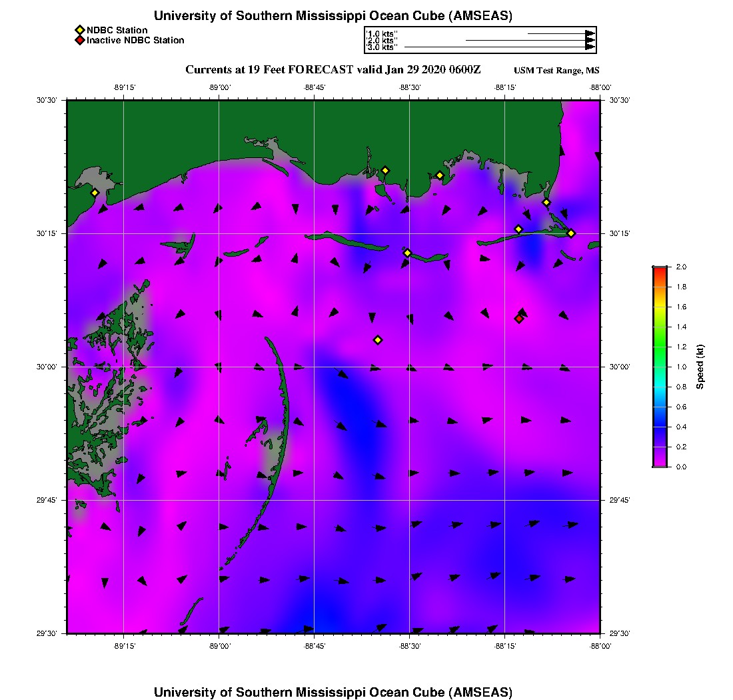This screenshot has height=700, width=733.
Task: Click the -88'45' label on the bottom axis
Action: point(314,646)
